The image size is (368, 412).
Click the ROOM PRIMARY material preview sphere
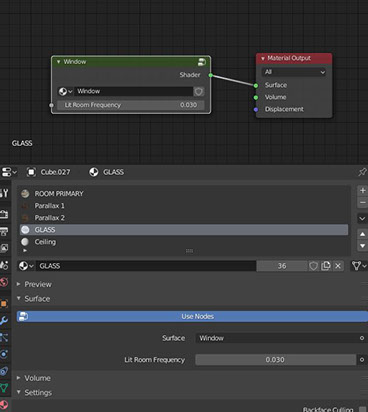[25, 194]
